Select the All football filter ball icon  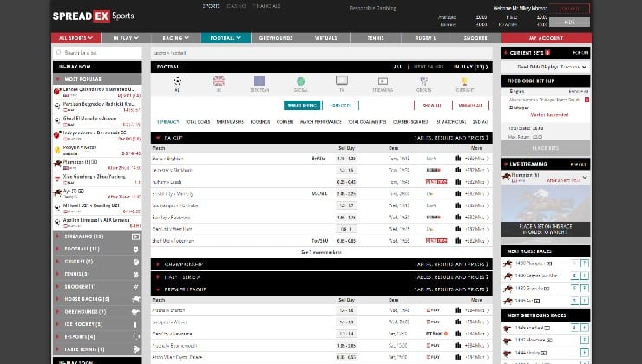coord(178,81)
